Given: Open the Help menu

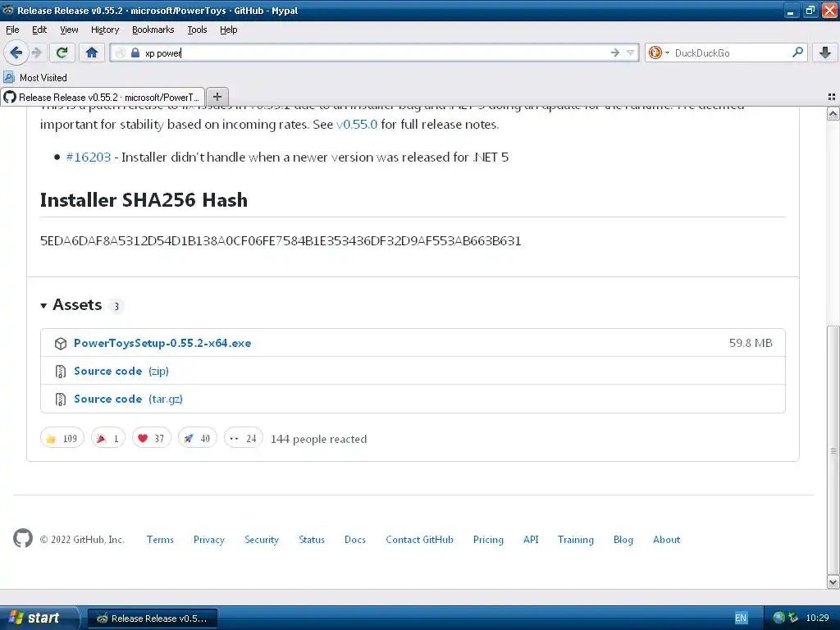Looking at the screenshot, I should (228, 30).
